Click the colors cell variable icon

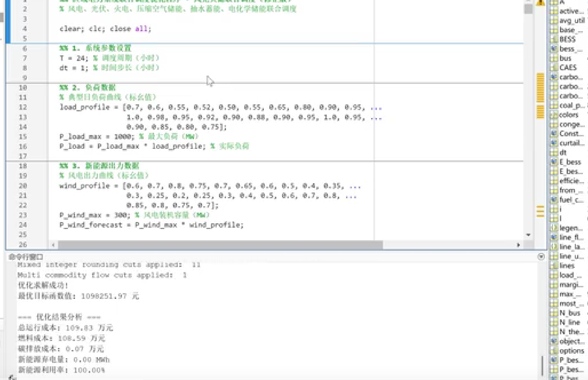[554, 115]
